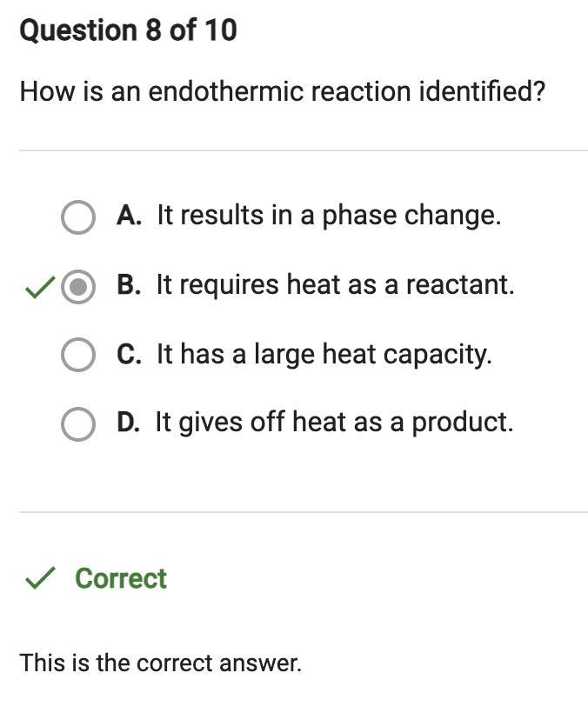Select radio button for option A
This screenshot has width=588, height=713.
tap(78, 217)
